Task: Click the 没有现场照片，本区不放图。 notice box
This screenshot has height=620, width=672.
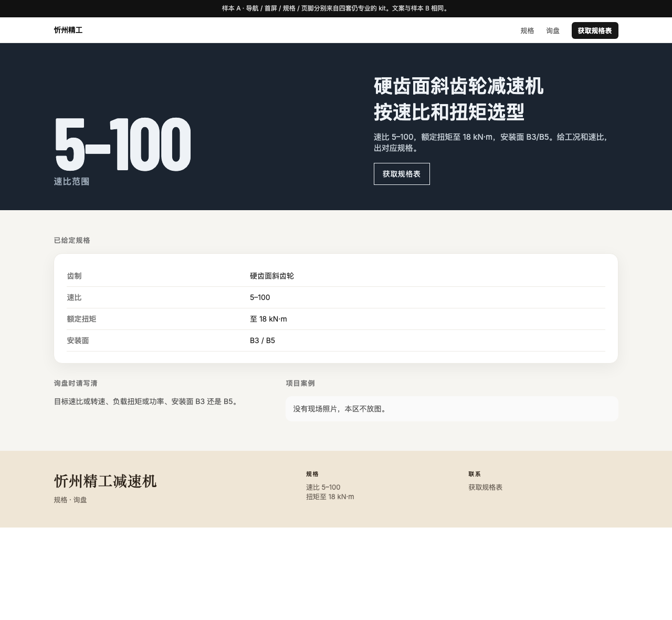Action: (452, 409)
